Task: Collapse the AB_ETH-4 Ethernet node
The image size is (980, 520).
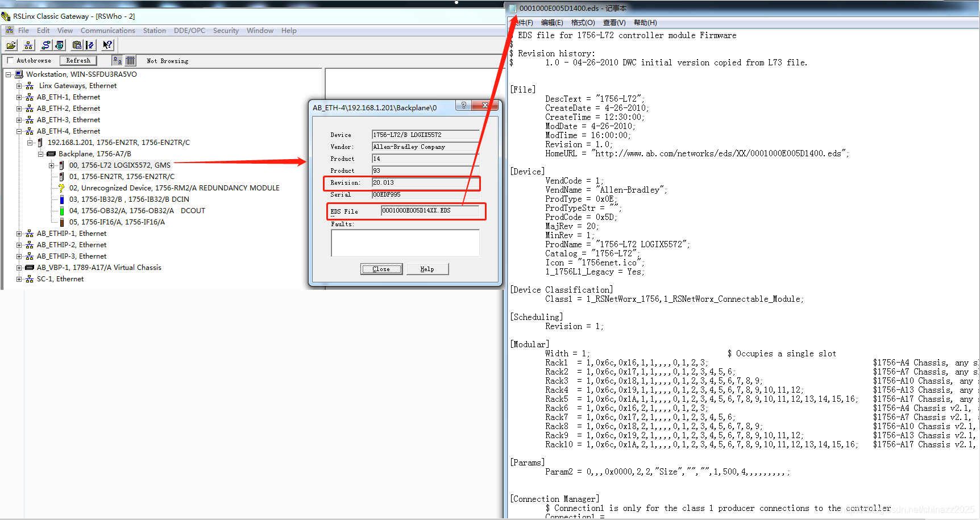Action: [x=19, y=131]
